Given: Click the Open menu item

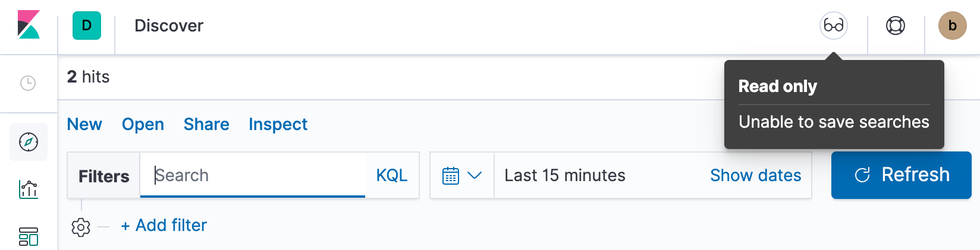Looking at the screenshot, I should coord(143,124).
